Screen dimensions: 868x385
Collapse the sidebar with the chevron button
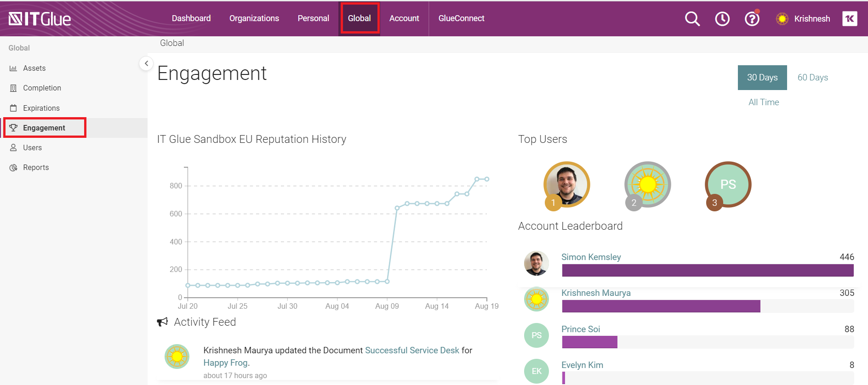pyautogui.click(x=146, y=63)
